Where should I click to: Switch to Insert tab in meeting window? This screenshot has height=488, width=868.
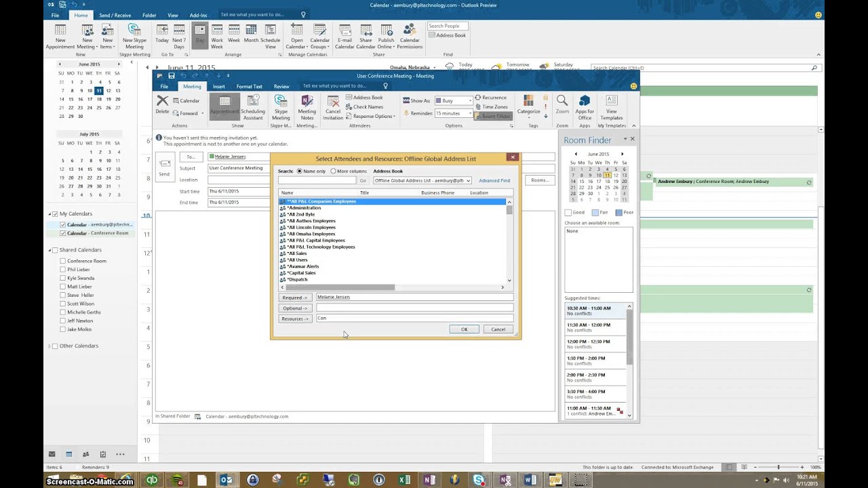[218, 86]
